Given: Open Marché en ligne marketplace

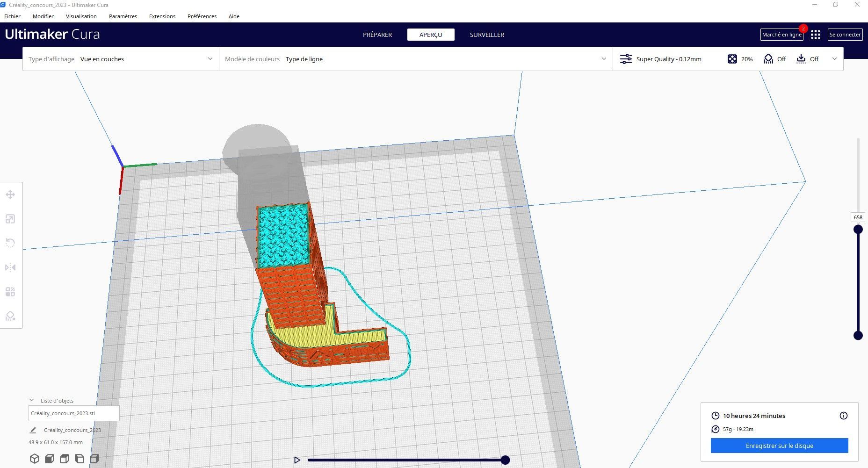Looking at the screenshot, I should pyautogui.click(x=782, y=35).
